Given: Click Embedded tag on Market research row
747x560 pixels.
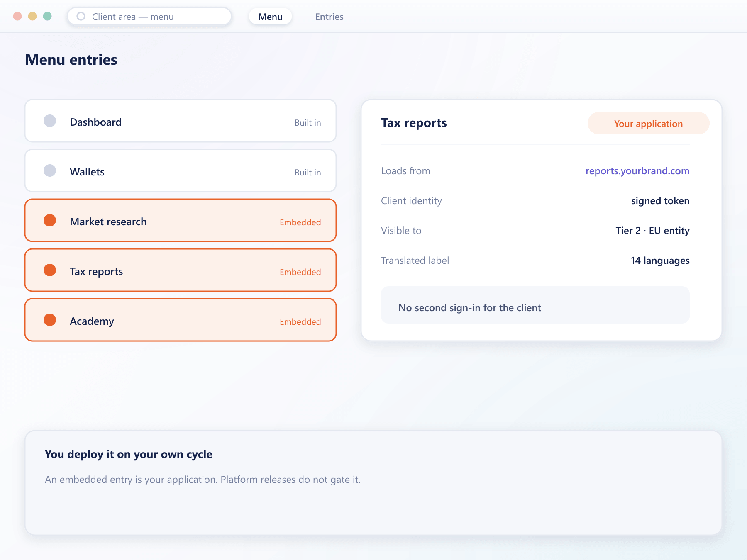Looking at the screenshot, I should tap(300, 222).
